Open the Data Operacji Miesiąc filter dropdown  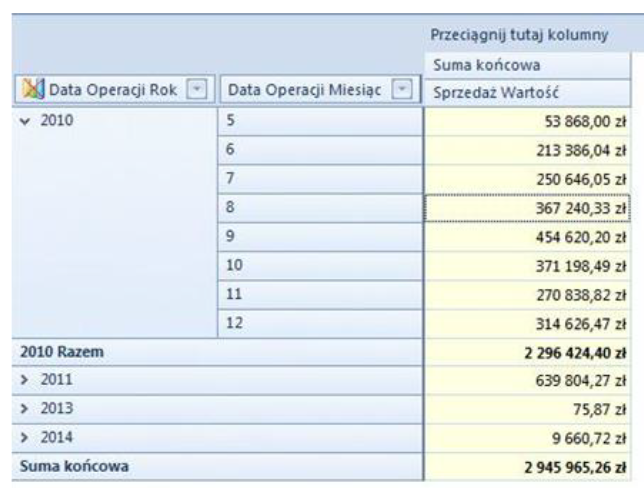click(x=407, y=93)
